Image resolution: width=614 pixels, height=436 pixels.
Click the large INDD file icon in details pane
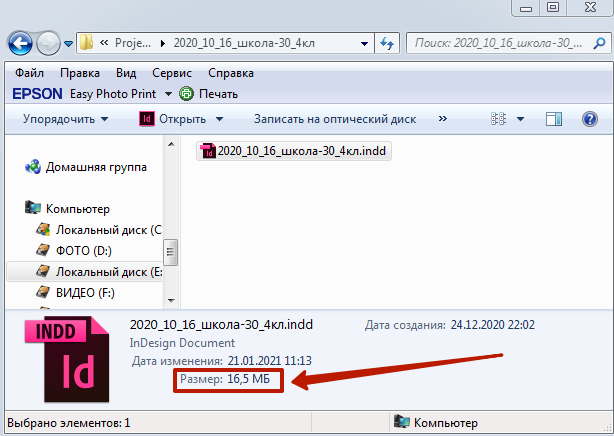pyautogui.click(x=66, y=361)
